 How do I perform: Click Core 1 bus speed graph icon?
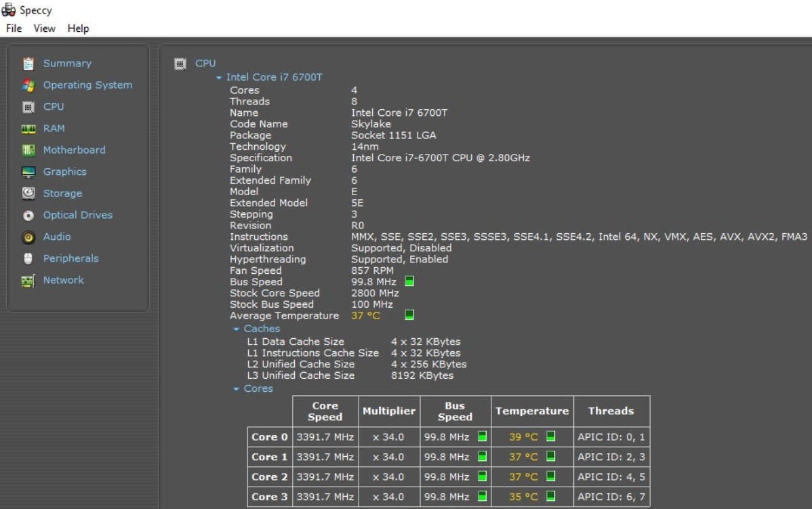(x=482, y=456)
